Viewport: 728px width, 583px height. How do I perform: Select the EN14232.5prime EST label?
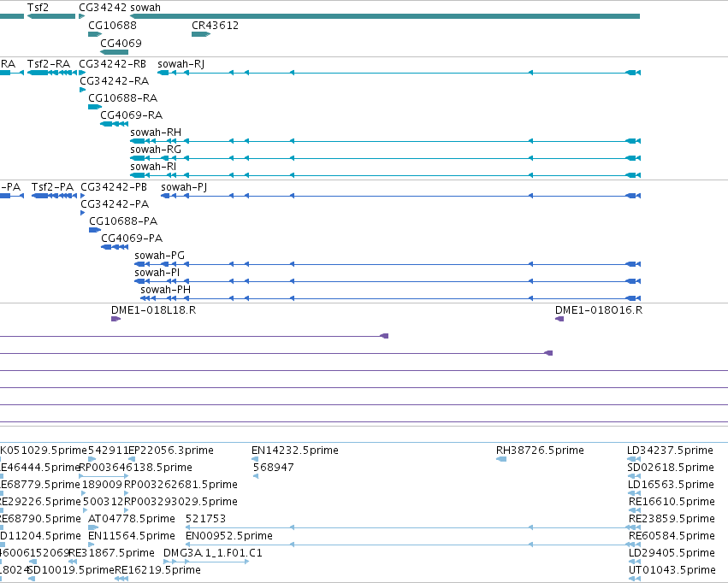click(x=295, y=450)
